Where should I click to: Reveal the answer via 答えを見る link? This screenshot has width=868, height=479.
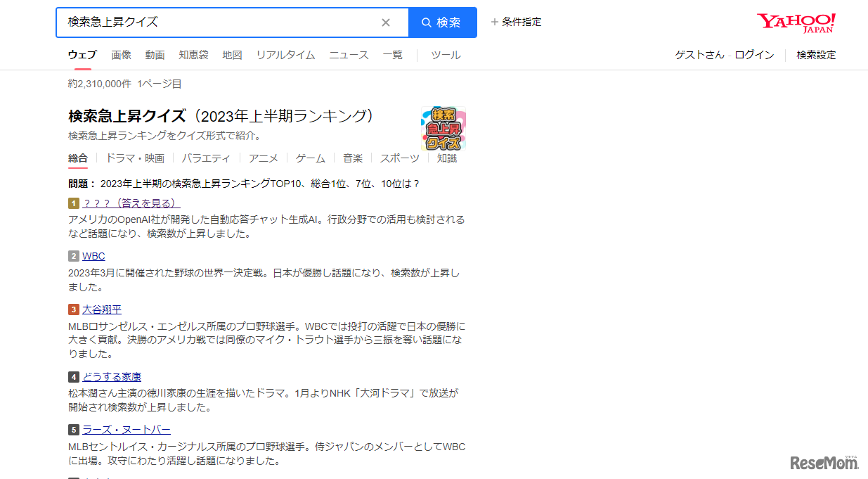pos(146,202)
